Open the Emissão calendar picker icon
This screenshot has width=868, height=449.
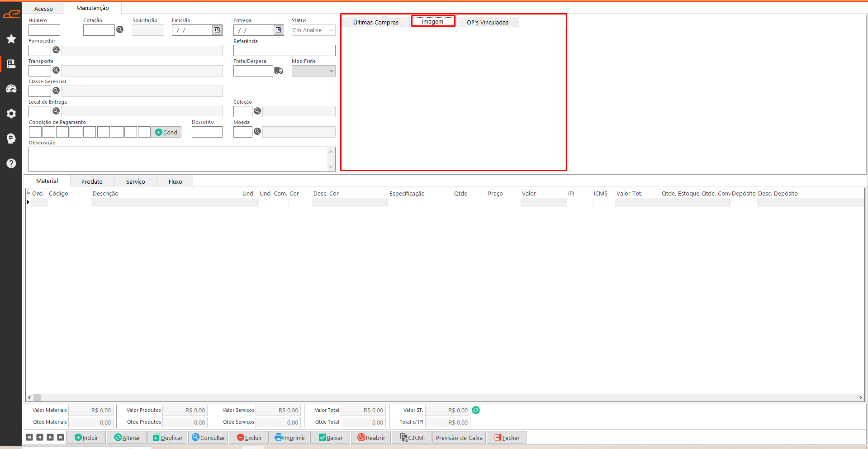point(217,30)
